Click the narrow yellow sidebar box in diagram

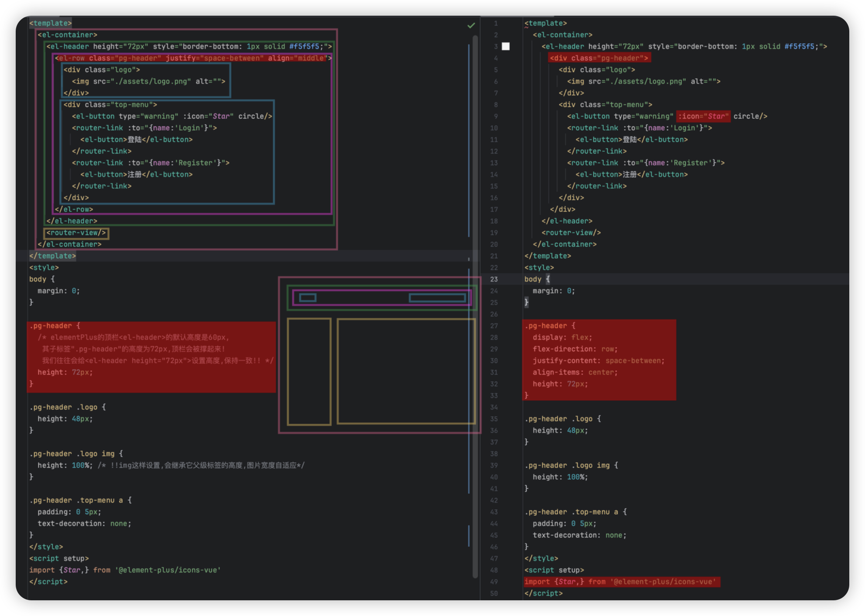(309, 371)
